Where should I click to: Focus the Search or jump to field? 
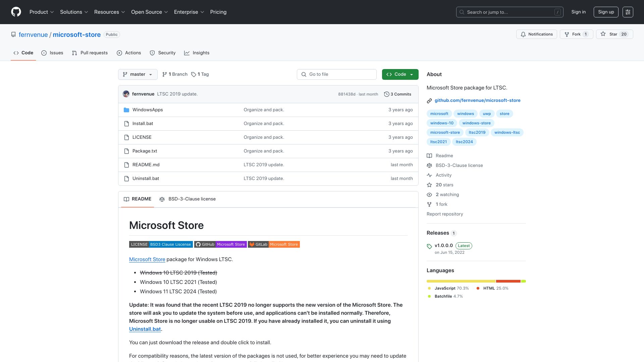[x=509, y=12]
